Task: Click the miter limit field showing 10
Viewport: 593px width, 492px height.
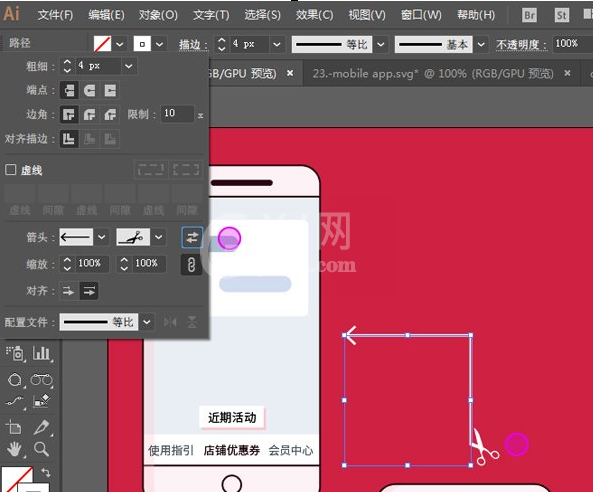Action: [177, 113]
